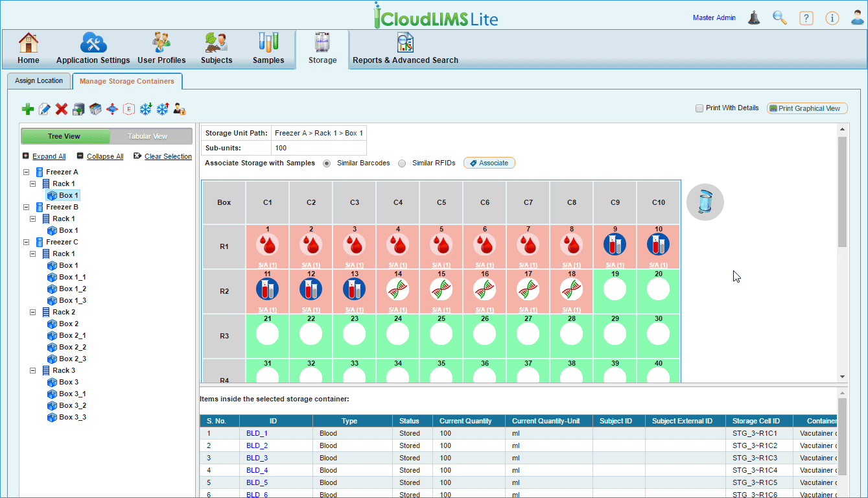Image resolution: width=868 pixels, height=498 pixels.
Task: Click the move storage container icon
Action: [x=111, y=109]
